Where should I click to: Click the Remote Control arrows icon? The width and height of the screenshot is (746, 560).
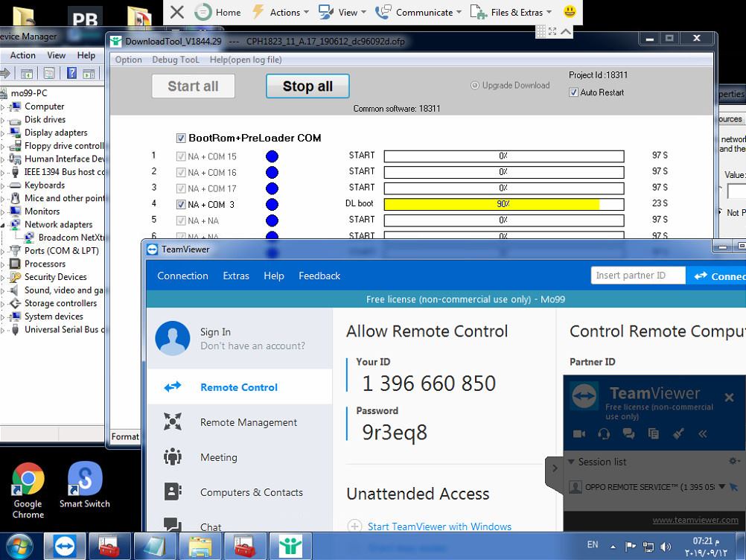tap(172, 386)
